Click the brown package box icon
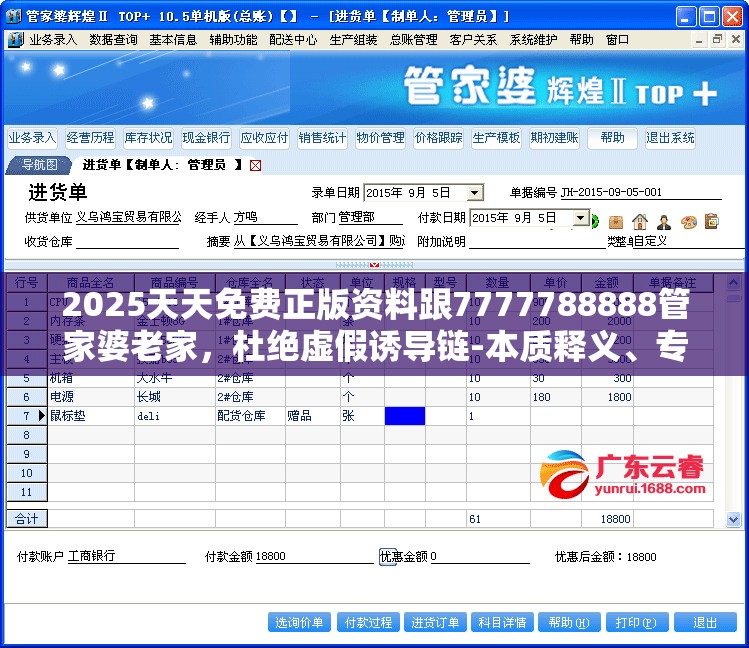749x648 pixels. tap(616, 222)
